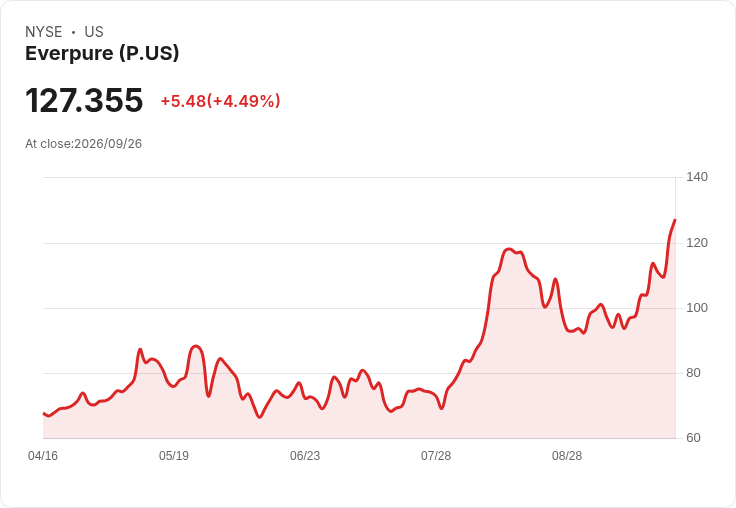Click the 06/23 date axis label

click(305, 455)
